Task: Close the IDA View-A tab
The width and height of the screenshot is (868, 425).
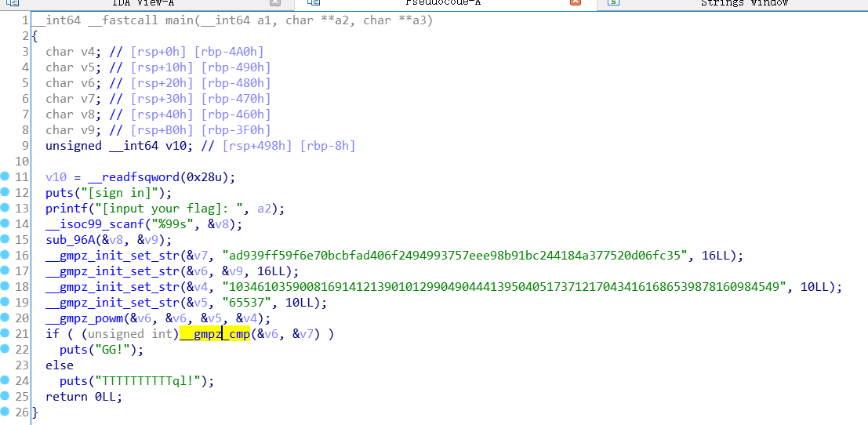Action: [275, 3]
